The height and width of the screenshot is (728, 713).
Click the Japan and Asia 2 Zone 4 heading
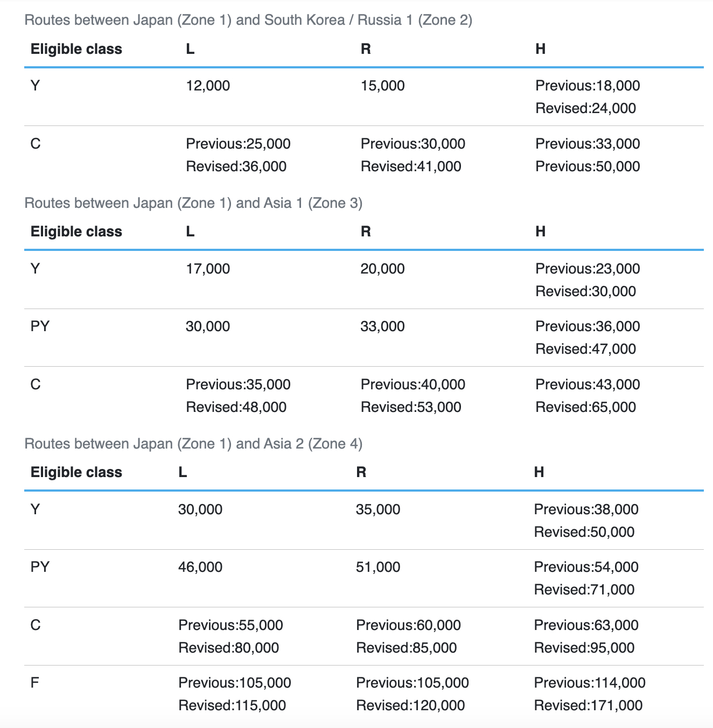click(193, 444)
